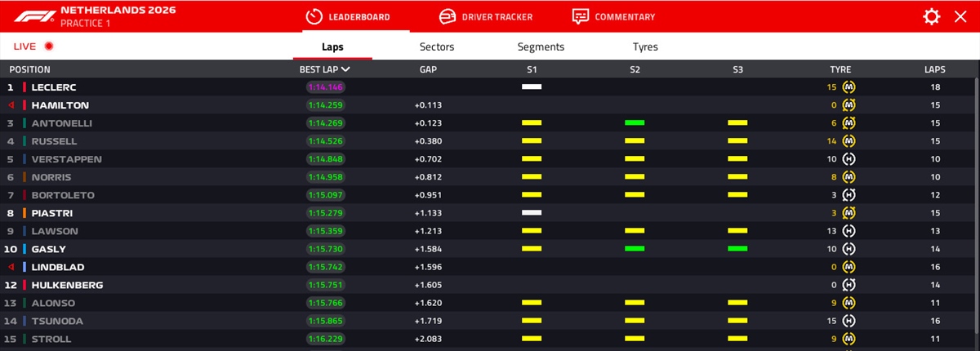Click Lawson's hard tyre icon

849,231
